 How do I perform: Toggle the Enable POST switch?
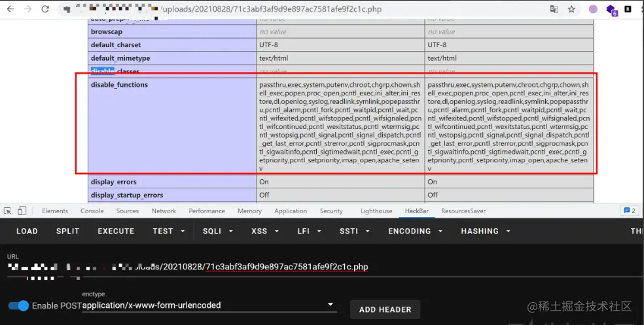(18, 306)
